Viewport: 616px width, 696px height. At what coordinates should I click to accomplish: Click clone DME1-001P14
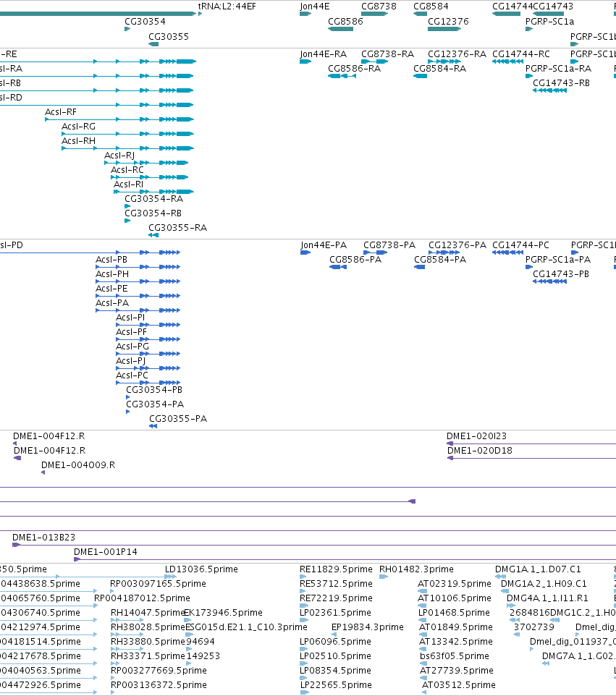pos(105,552)
